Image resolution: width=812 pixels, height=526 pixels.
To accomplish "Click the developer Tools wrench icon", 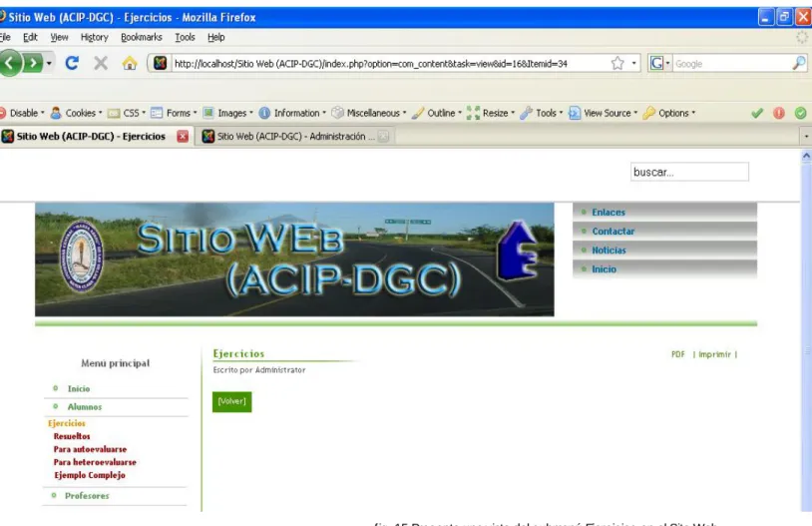I will tap(526, 113).
